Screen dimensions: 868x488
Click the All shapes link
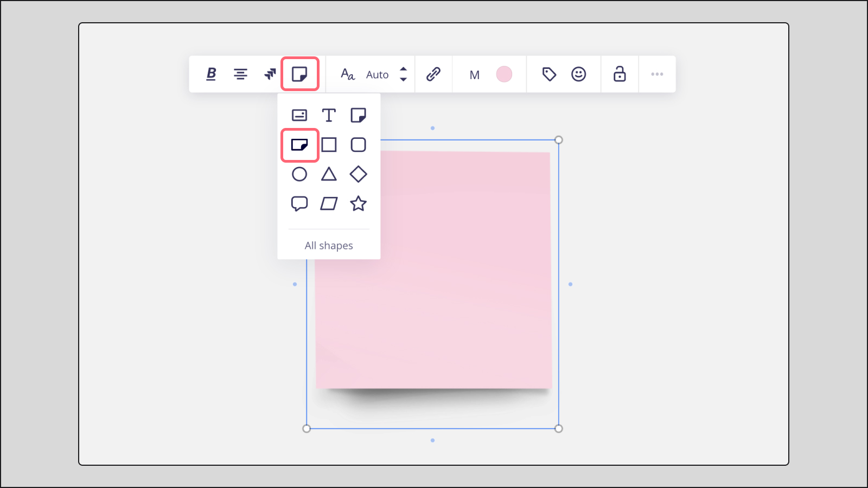pos(328,245)
